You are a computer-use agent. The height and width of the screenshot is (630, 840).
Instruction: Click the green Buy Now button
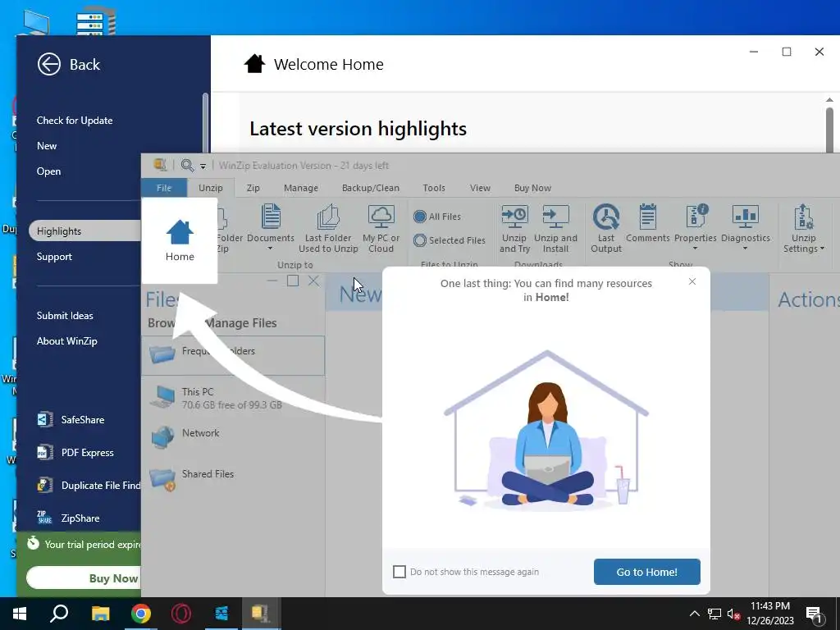tap(84, 578)
